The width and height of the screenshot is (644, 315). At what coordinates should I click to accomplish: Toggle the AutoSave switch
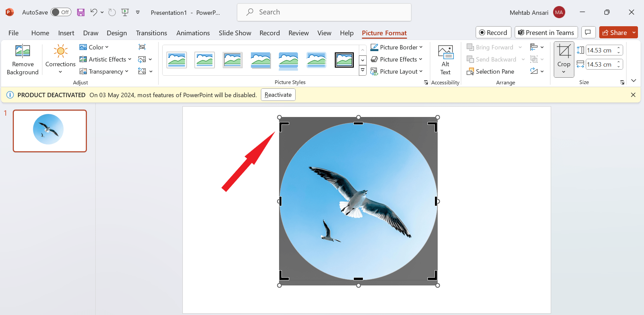(x=61, y=12)
